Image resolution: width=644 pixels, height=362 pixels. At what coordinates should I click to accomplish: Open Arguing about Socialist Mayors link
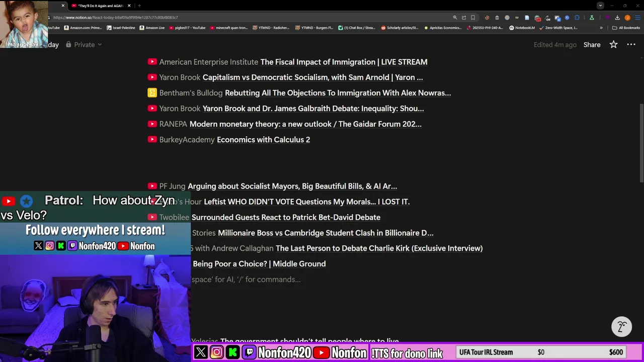tap(292, 186)
